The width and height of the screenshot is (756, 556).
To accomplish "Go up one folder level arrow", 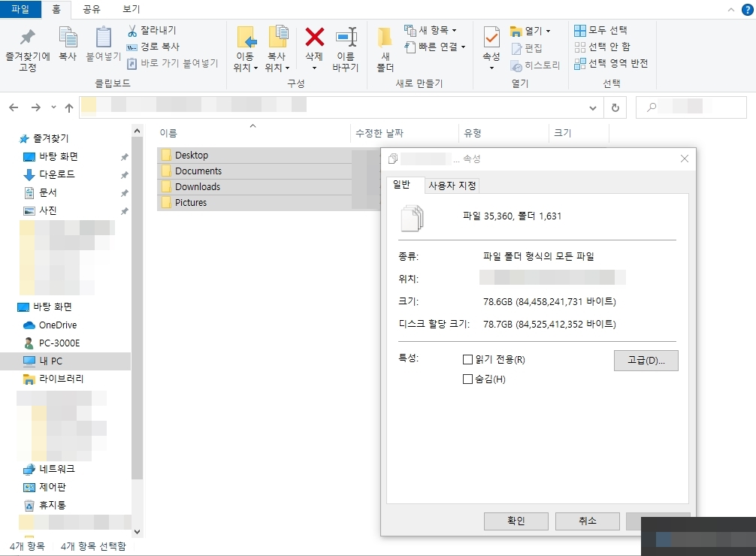I will click(x=69, y=107).
